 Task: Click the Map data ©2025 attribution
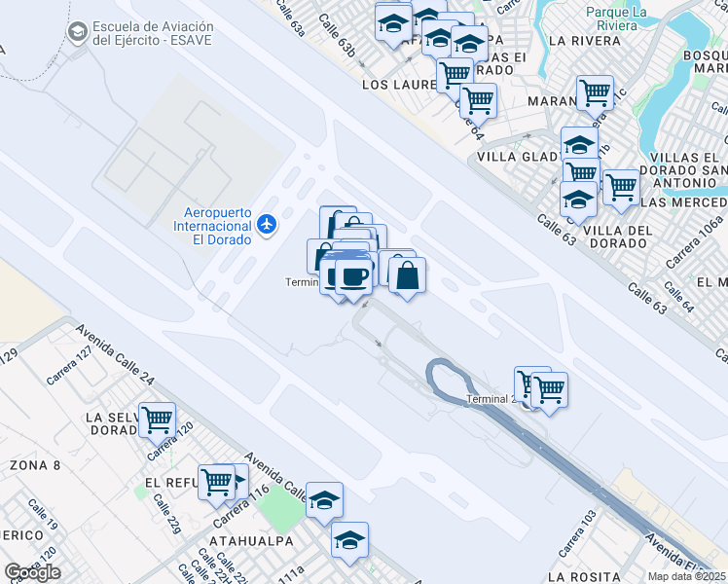pos(687,576)
